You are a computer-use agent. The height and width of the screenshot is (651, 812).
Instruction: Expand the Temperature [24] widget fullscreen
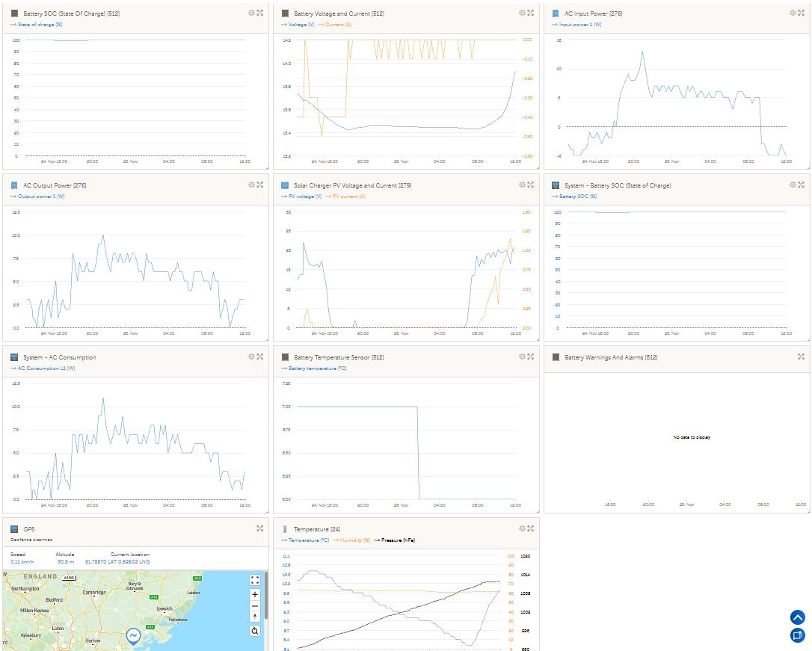(530, 528)
